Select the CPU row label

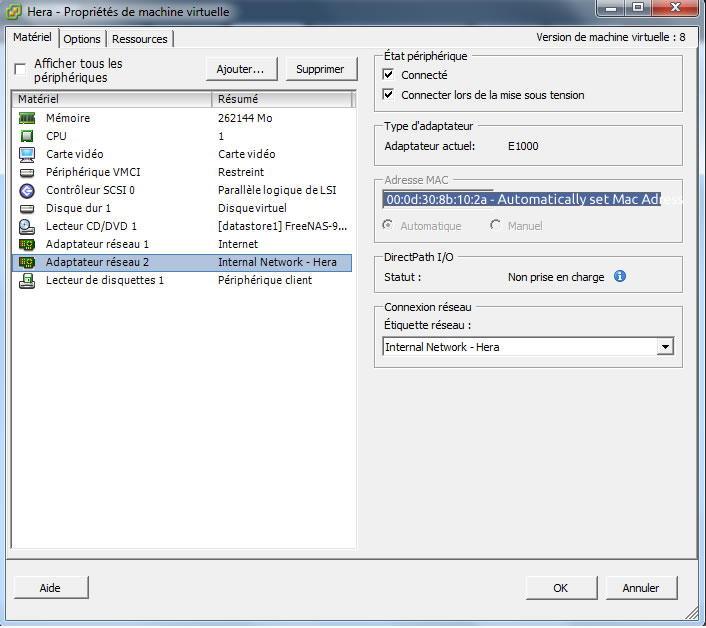tap(56, 136)
